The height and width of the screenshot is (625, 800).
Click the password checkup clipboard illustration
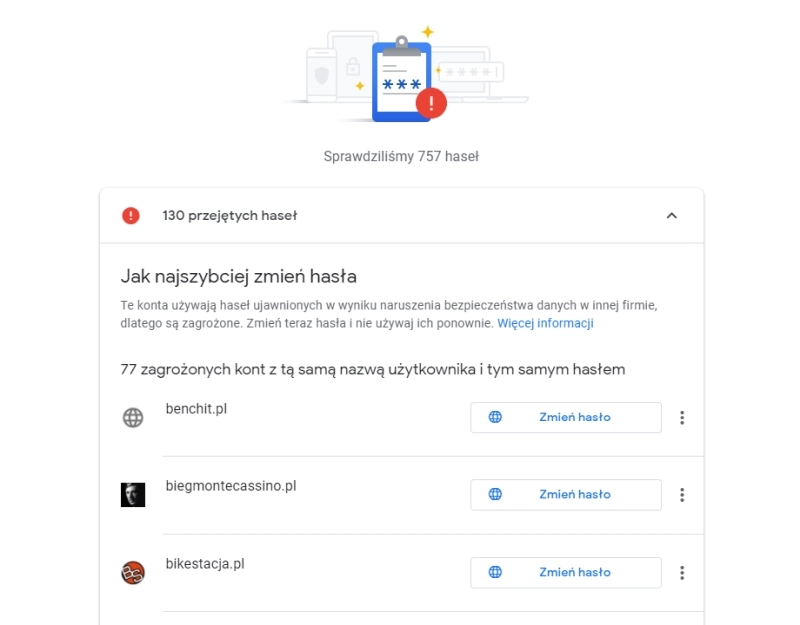[x=404, y=80]
